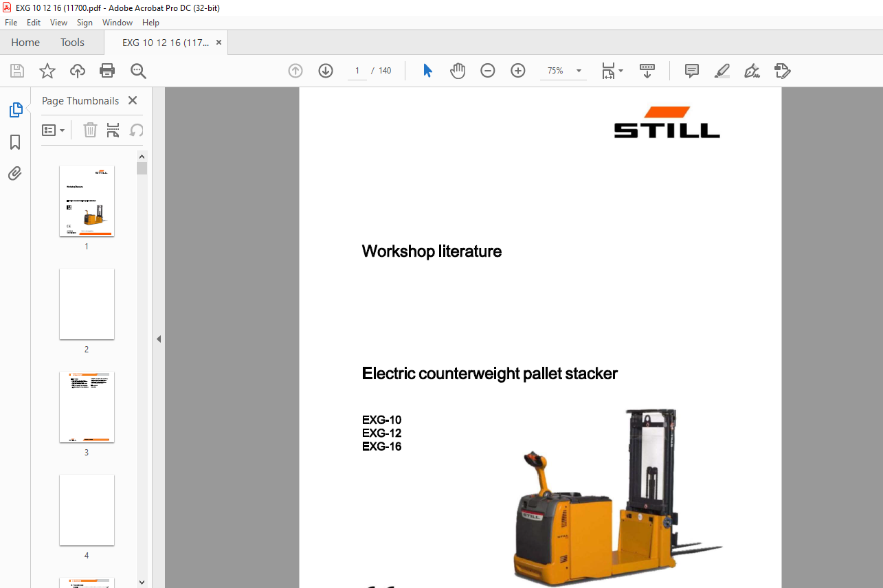Image resolution: width=883 pixels, height=588 pixels.
Task: Switch to the Home tab
Action: pyautogui.click(x=25, y=43)
